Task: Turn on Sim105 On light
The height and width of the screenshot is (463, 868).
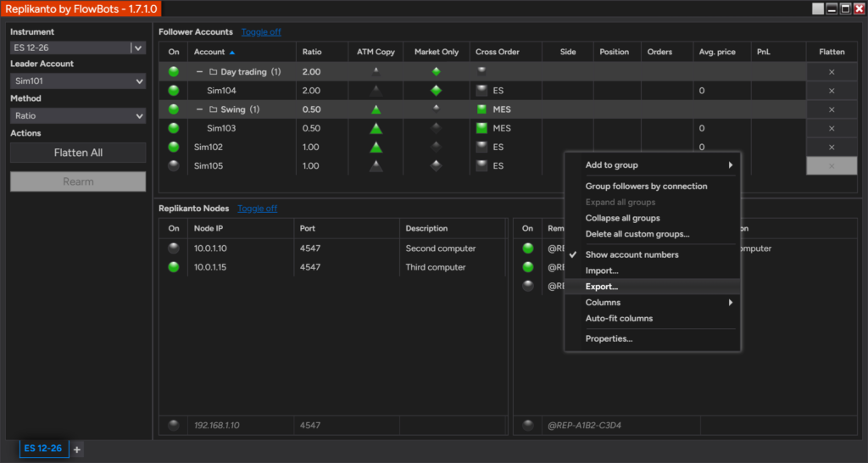Action: pyautogui.click(x=174, y=165)
